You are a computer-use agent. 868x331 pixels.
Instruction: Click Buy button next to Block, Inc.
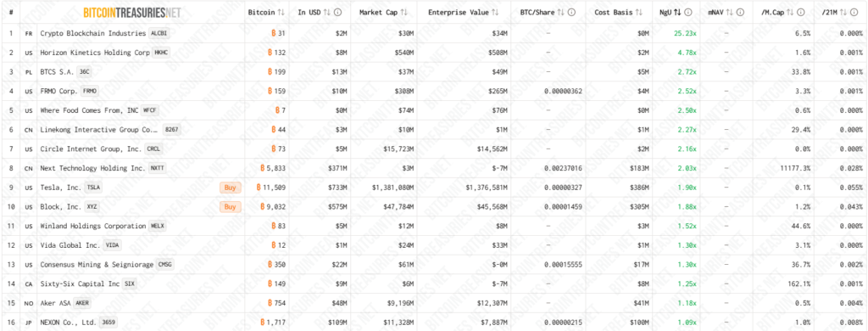point(231,207)
